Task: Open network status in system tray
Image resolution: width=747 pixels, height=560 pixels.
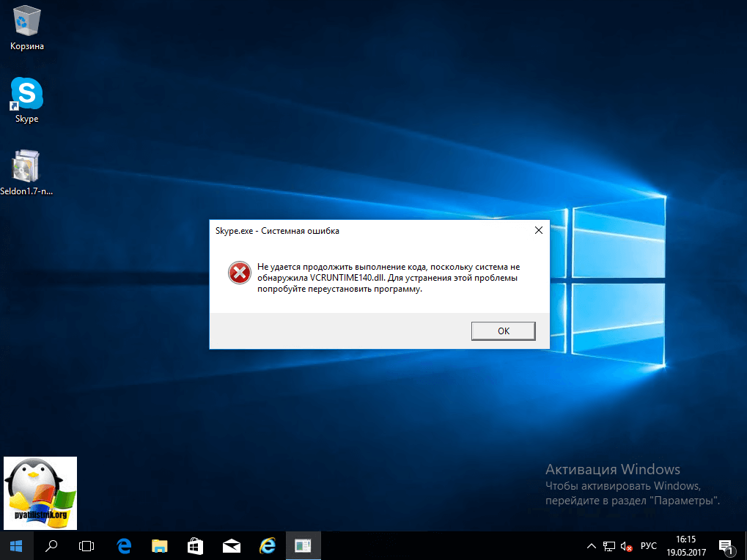Action: pyautogui.click(x=609, y=546)
